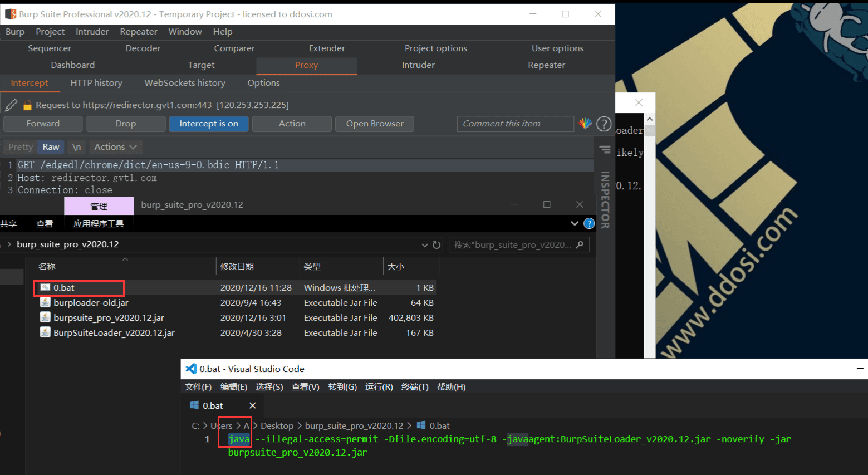Image resolution: width=868 pixels, height=475 pixels.
Task: Toggle Intercept is on button
Action: 209,124
